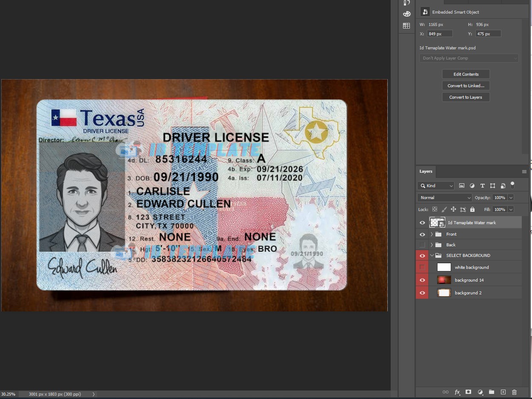The height and width of the screenshot is (399, 532).
Task: Click the document size status text
Action: (55, 394)
